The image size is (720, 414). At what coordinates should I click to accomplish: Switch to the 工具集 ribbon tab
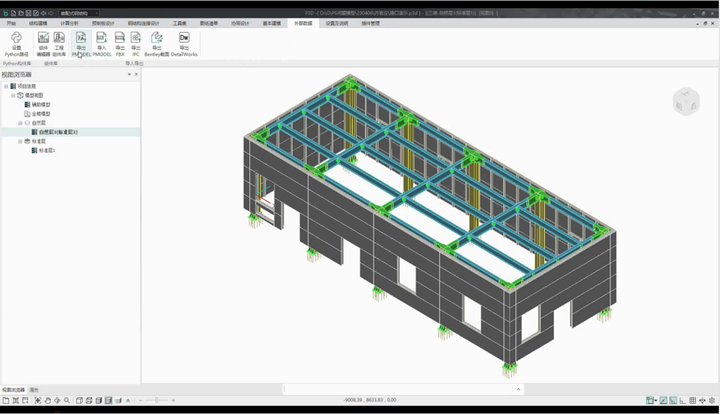coord(179,21)
